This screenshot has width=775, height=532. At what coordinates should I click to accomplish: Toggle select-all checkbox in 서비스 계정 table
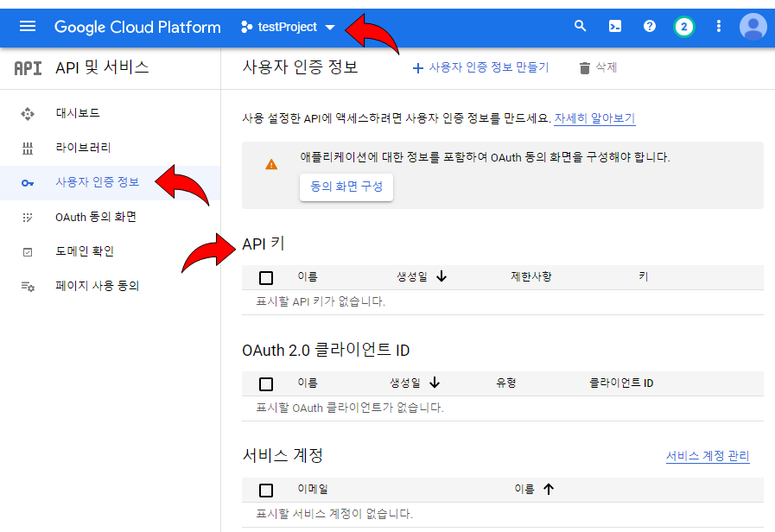pyautogui.click(x=266, y=490)
